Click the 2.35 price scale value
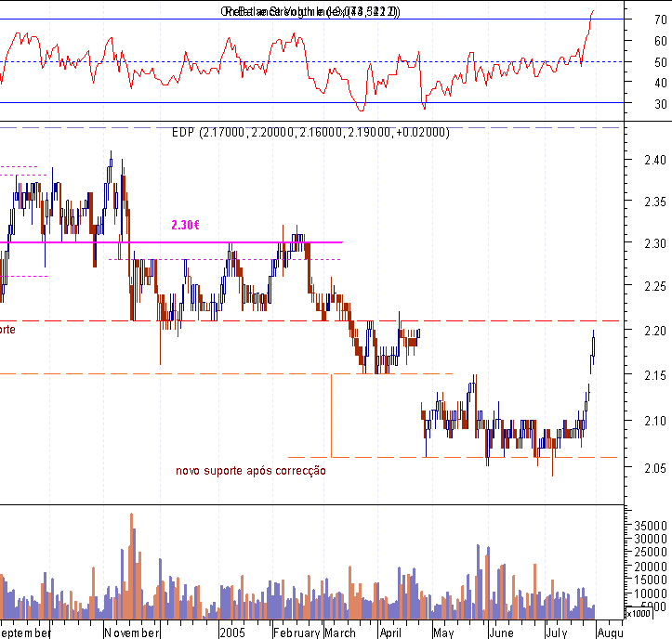This screenshot has width=672, height=639. pyautogui.click(x=655, y=202)
